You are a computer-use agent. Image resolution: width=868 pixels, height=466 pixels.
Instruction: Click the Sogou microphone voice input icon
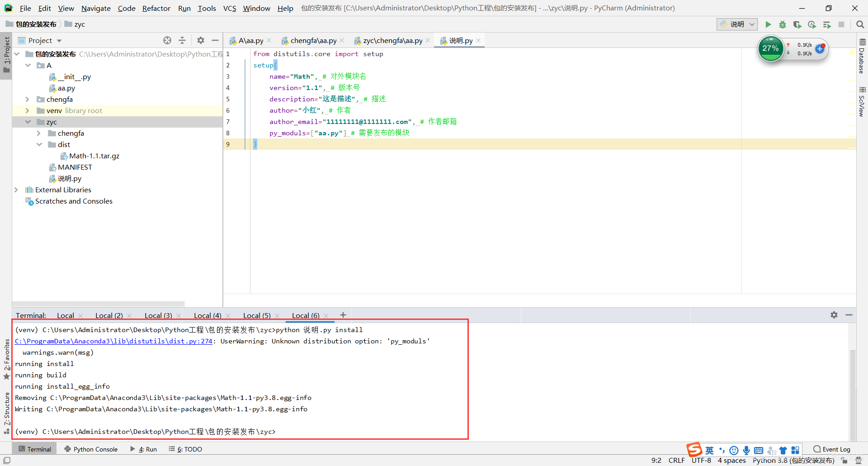tap(746, 450)
